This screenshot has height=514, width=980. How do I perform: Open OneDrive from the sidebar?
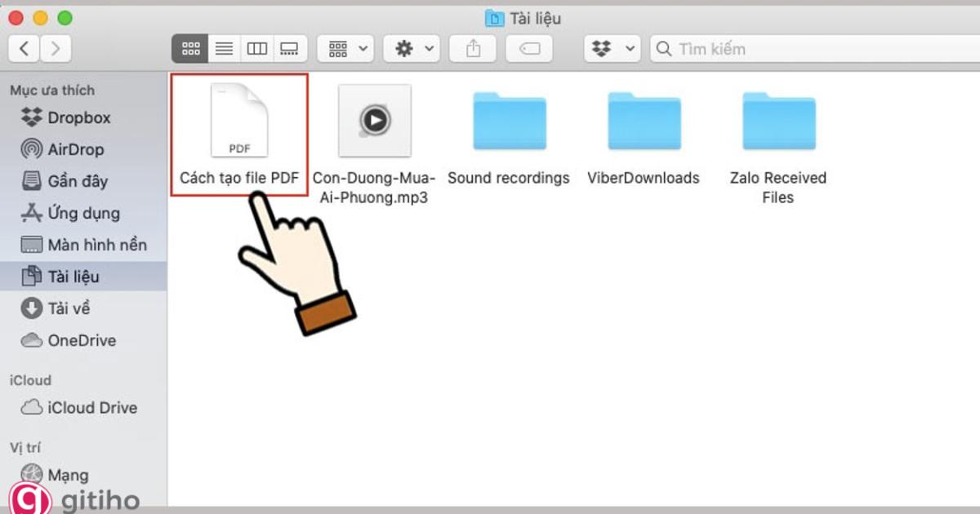pos(79,340)
